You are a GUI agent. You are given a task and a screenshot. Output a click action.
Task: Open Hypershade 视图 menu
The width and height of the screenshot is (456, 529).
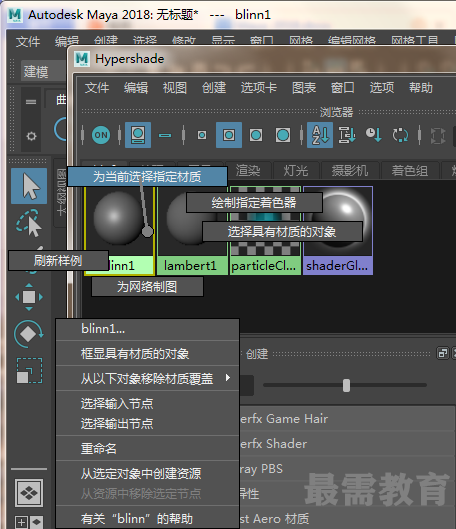coord(175,88)
